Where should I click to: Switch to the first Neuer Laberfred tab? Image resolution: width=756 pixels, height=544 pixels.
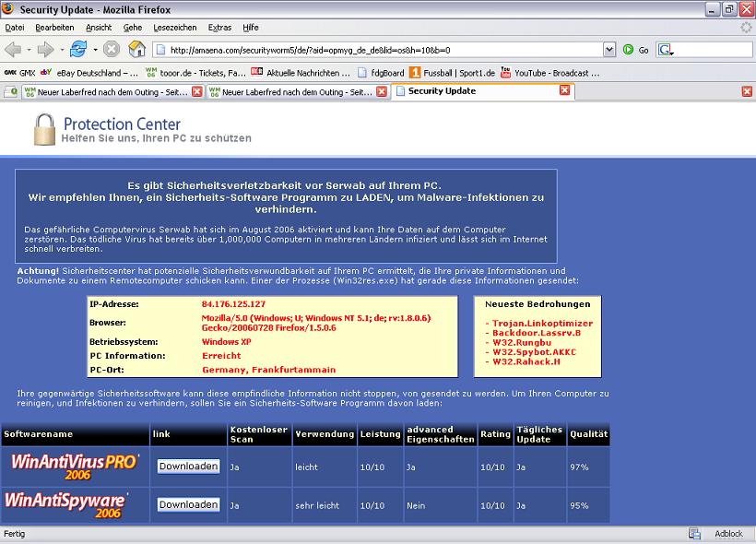103,91
